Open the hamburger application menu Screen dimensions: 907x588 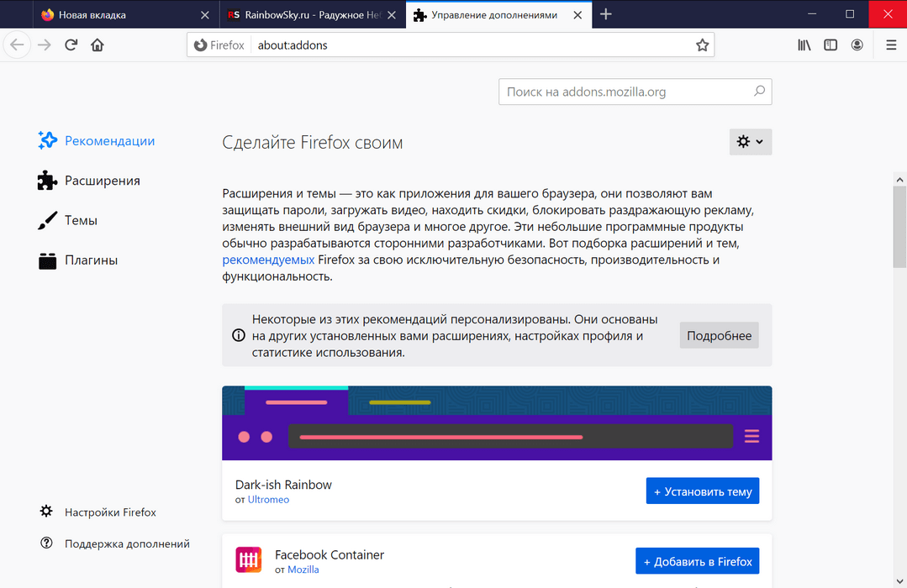[x=891, y=45]
